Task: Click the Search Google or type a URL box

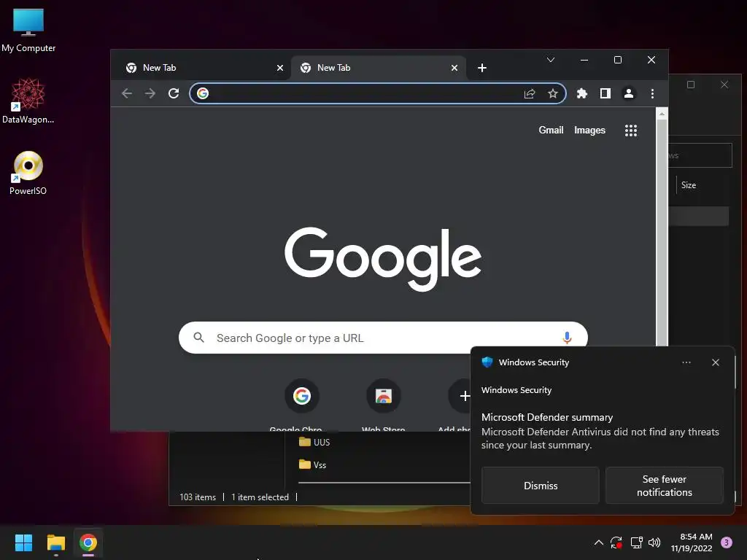Action: tap(383, 338)
